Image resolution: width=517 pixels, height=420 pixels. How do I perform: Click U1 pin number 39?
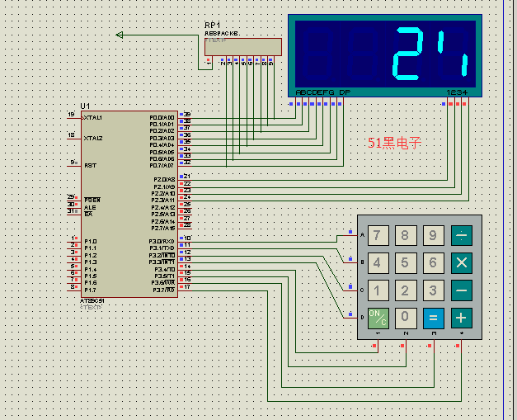point(187,115)
